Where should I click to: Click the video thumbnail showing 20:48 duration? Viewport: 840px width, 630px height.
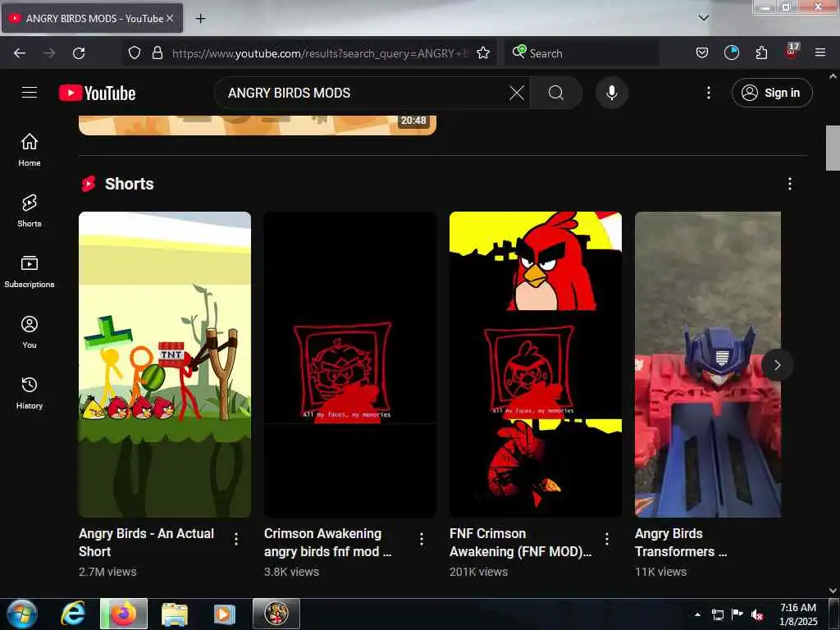(x=257, y=125)
